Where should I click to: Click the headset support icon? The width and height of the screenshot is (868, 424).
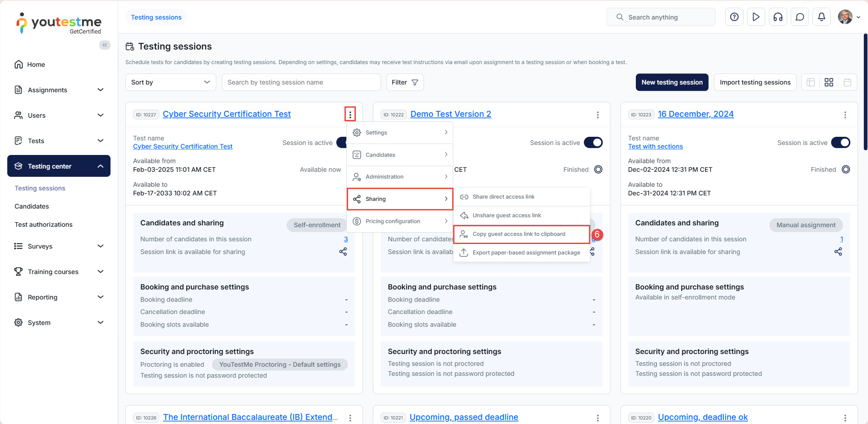click(x=778, y=17)
